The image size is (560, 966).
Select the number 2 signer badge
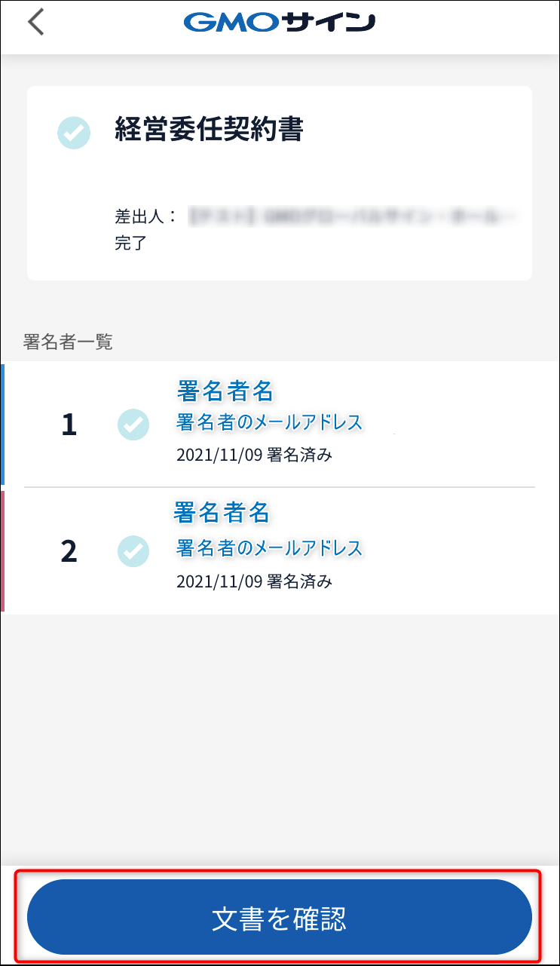pos(69,551)
